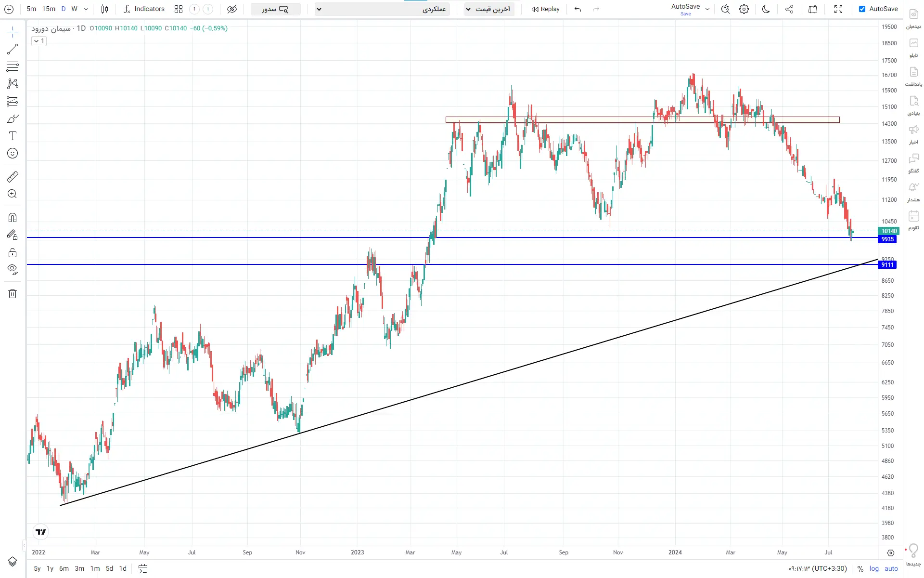This screenshot has width=924, height=578.
Task: Select the ruler measure tool
Action: [13, 177]
